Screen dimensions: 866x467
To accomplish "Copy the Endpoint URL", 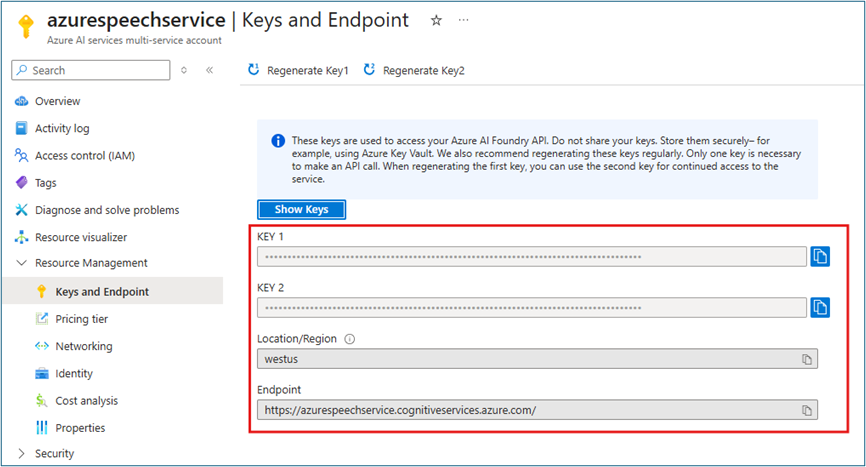I will [807, 410].
